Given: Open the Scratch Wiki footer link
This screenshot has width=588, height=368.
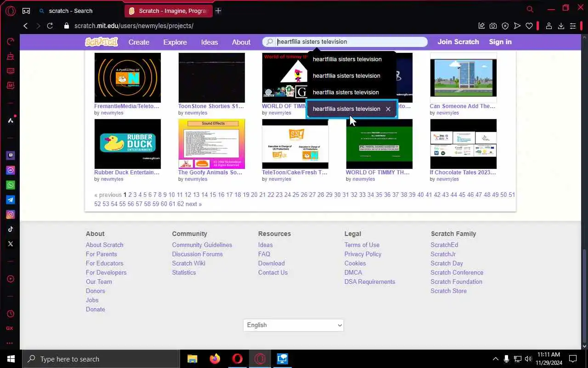Looking at the screenshot, I should point(189,264).
